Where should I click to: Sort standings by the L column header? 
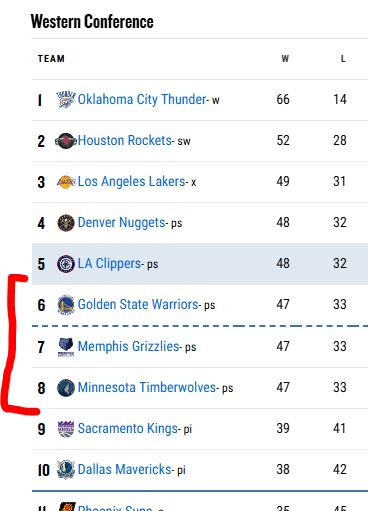coord(343,59)
